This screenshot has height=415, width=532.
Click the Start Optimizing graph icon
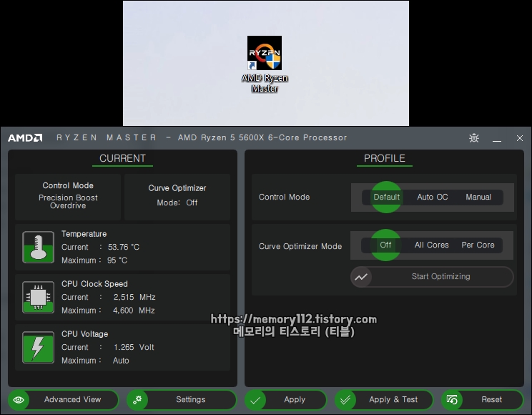(361, 277)
